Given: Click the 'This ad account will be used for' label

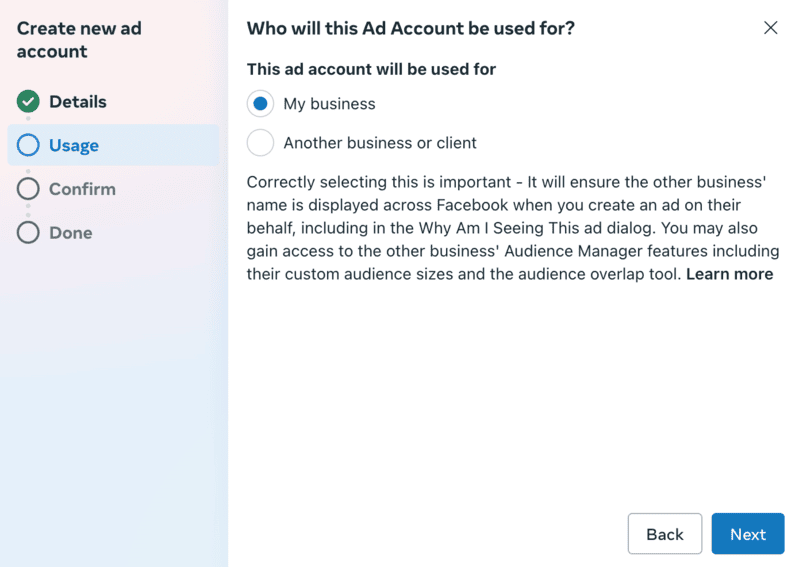Looking at the screenshot, I should [371, 69].
